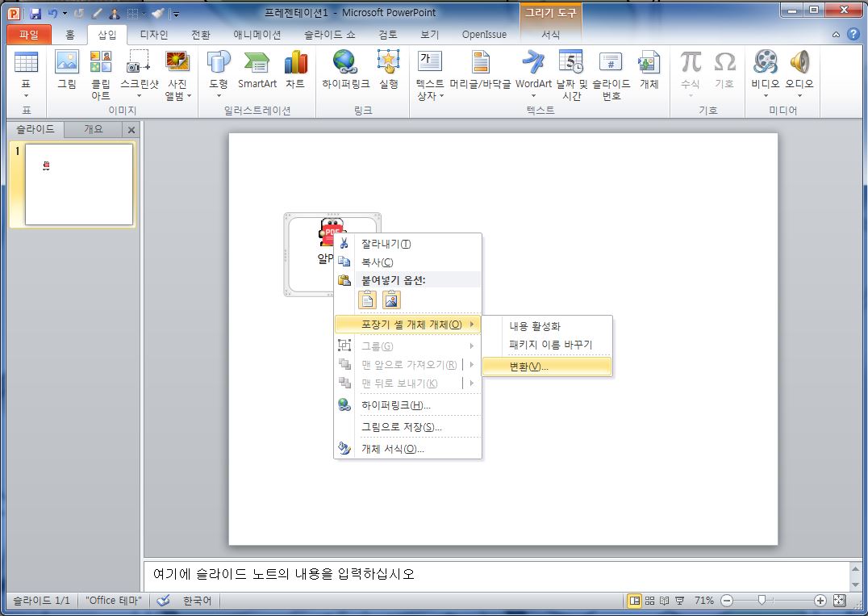Choose 하이퍼링크 in context menu
The width and height of the screenshot is (868, 616).
point(408,405)
